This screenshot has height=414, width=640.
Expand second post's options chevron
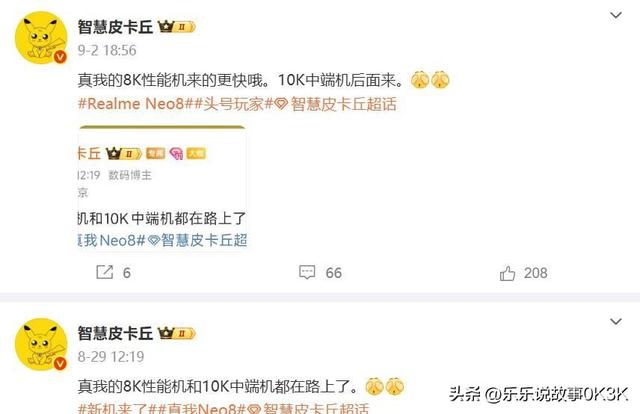pyautogui.click(x=616, y=322)
